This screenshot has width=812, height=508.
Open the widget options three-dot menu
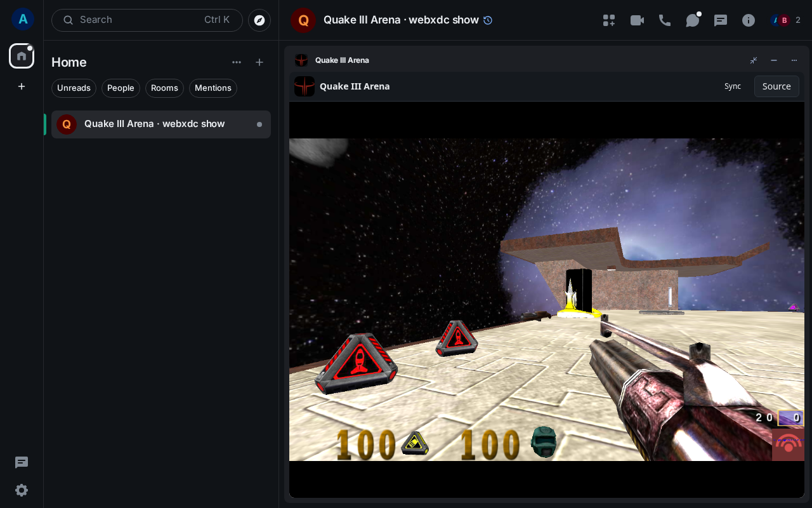pyautogui.click(x=794, y=60)
